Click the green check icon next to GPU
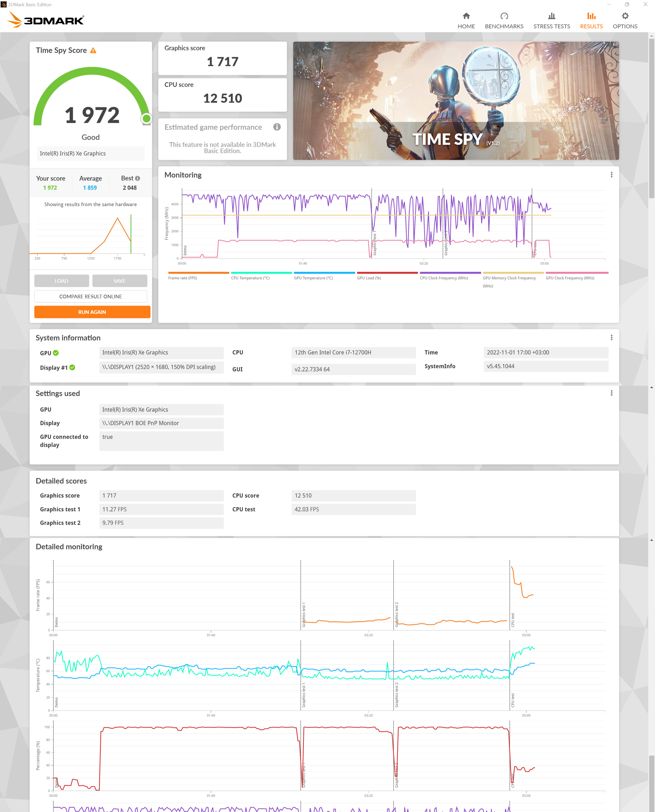The width and height of the screenshot is (655, 812). 56,353
